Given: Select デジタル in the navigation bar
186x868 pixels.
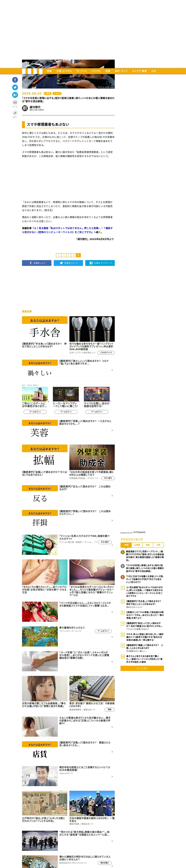Looking at the screenshot, I should [96, 71].
